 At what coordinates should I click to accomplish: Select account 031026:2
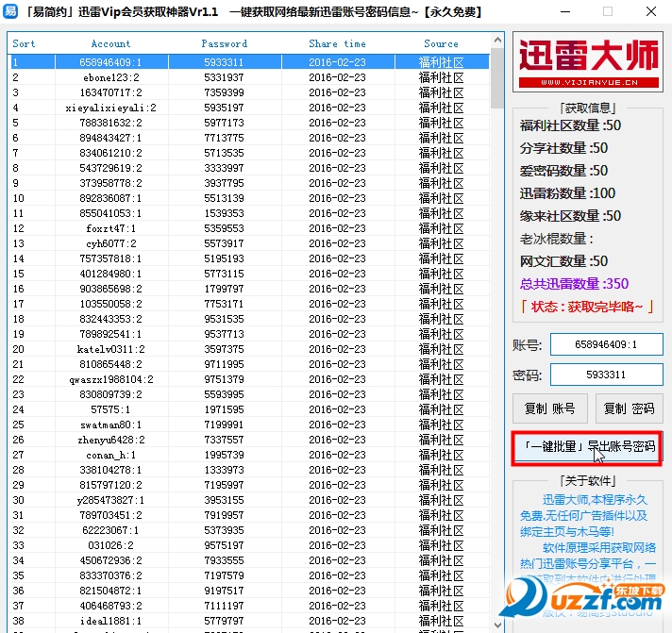pyautogui.click(x=110, y=545)
